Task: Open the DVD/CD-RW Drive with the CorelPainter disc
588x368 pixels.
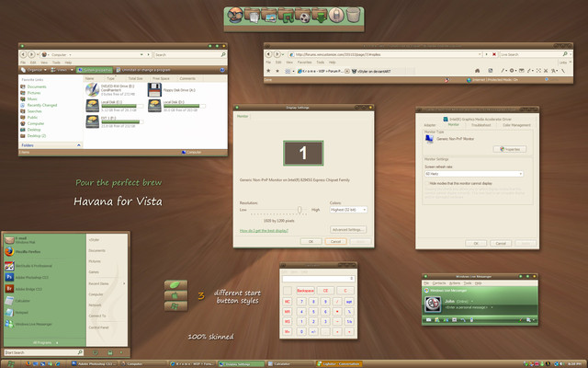Action: point(92,90)
